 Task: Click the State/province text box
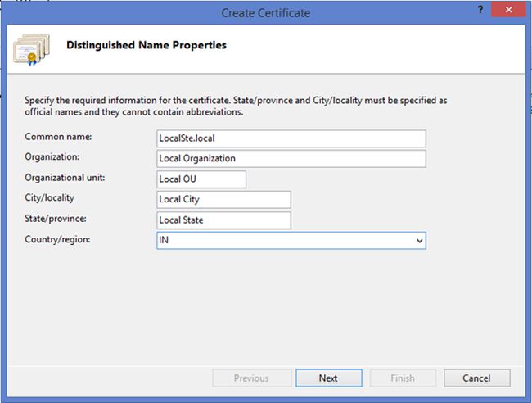[x=223, y=220]
